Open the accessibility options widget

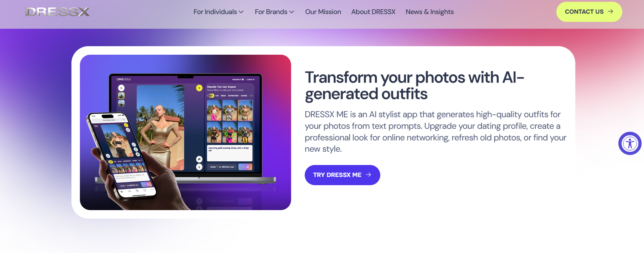pos(630,143)
